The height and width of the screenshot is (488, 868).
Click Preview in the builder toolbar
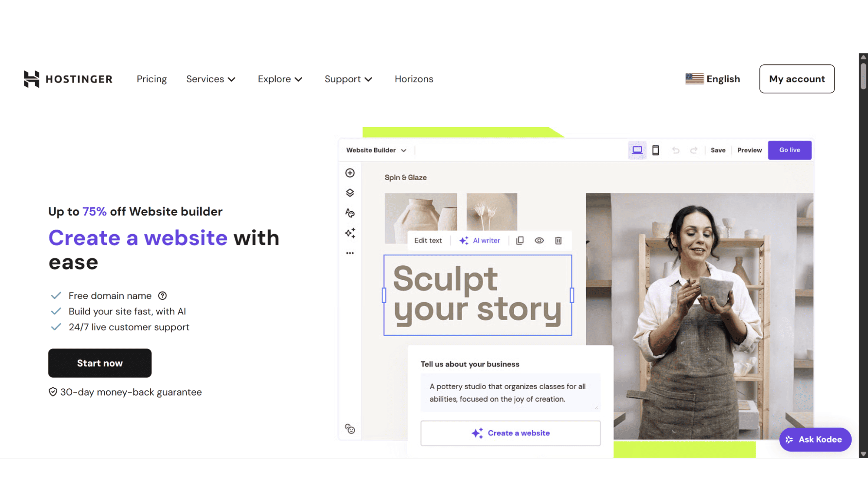(x=749, y=150)
